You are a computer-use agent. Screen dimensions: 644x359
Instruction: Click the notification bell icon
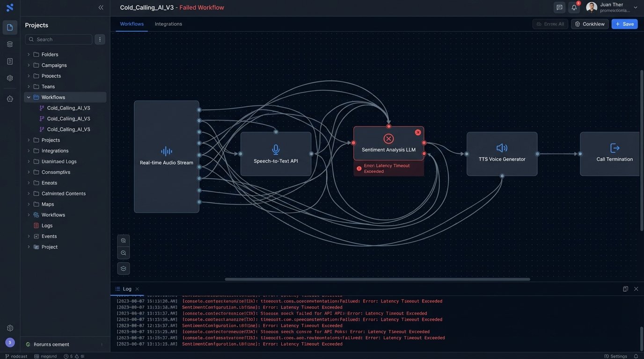(574, 7)
